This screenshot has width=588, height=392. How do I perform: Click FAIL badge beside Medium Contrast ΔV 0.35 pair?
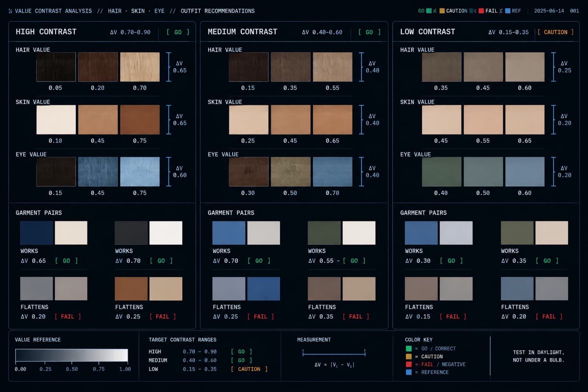[356, 316]
